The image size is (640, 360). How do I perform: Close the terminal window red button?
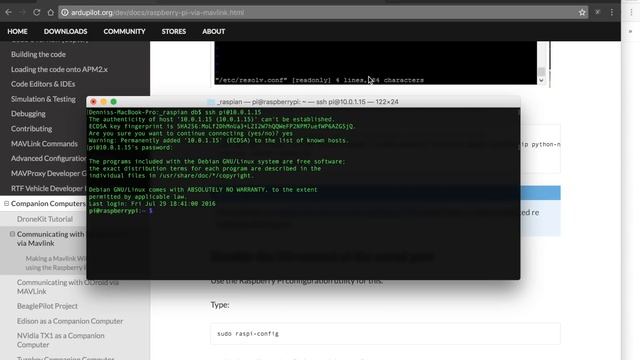(x=93, y=102)
